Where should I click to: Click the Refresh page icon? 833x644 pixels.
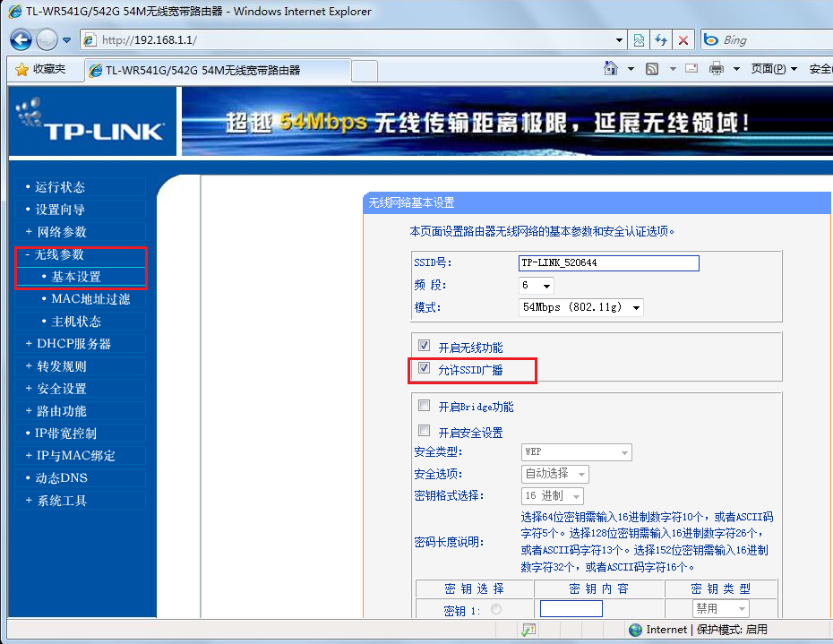pos(661,40)
